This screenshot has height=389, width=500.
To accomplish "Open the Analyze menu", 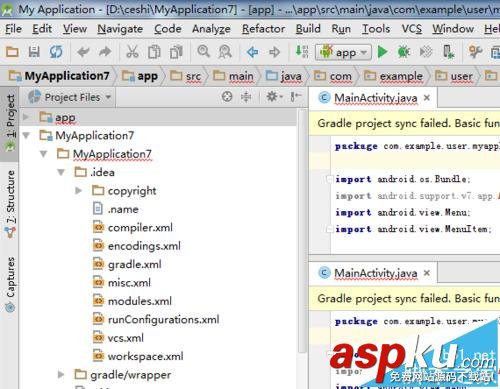I will pyautogui.click(x=211, y=29).
